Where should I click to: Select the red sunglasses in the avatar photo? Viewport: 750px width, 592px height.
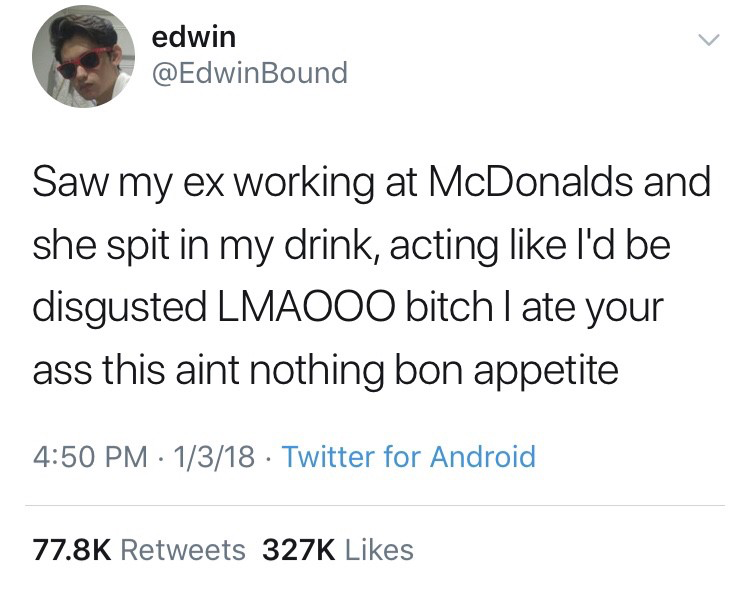click(x=85, y=62)
